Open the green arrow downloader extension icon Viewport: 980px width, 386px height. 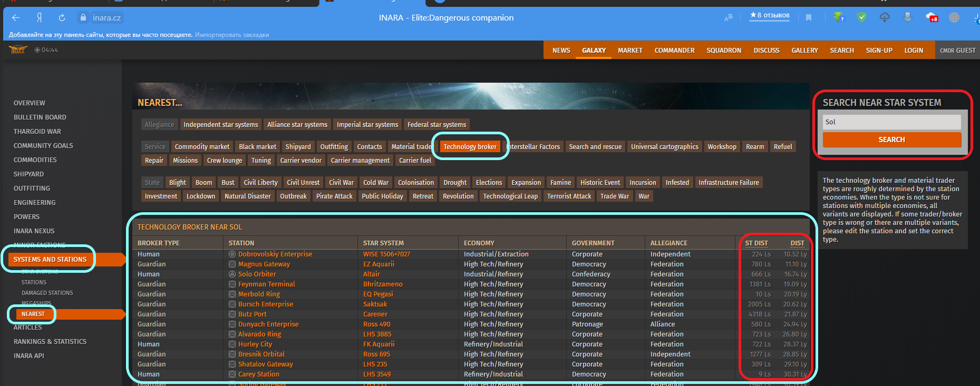838,17
